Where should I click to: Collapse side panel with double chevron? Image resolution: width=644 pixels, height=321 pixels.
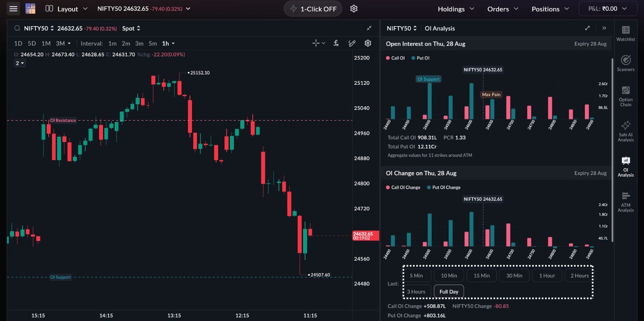click(604, 28)
